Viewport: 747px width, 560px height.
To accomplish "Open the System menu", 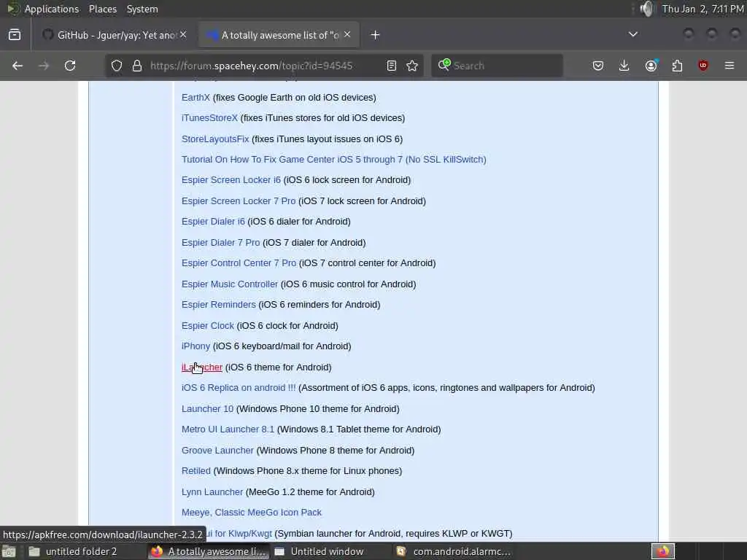I will pos(142,9).
